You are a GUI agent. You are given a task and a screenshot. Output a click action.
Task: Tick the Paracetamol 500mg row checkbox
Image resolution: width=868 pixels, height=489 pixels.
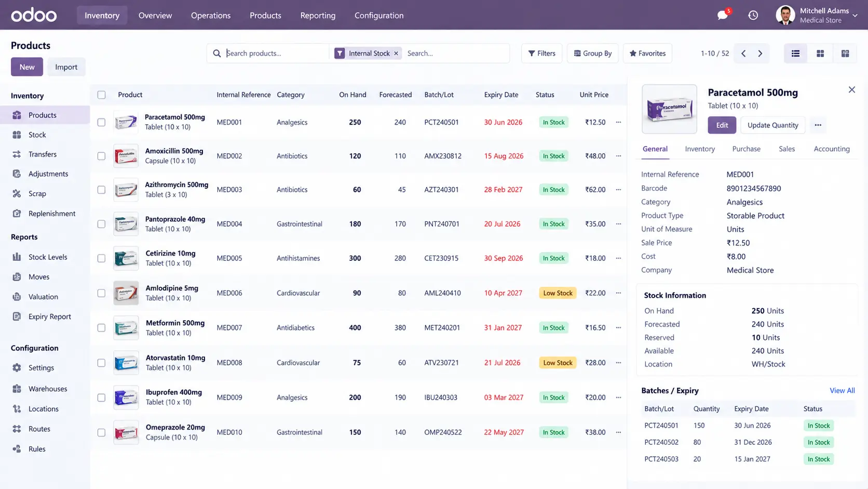click(101, 122)
